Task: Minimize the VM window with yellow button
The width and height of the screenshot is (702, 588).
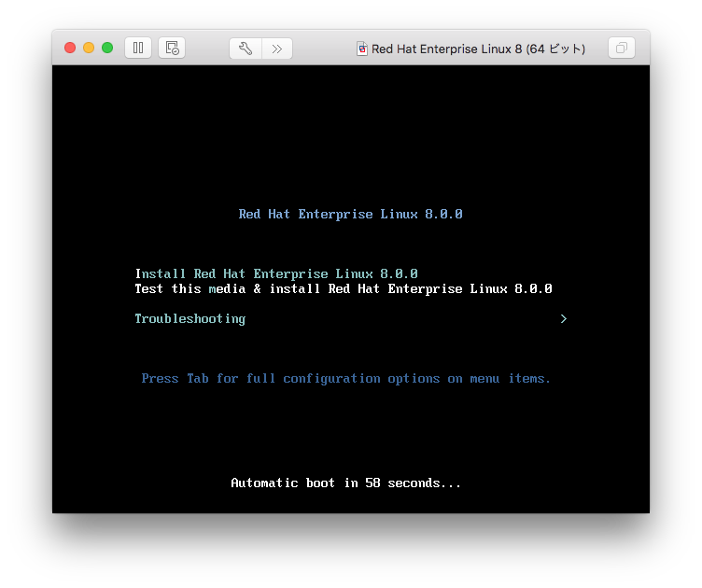Action: pyautogui.click(x=89, y=48)
